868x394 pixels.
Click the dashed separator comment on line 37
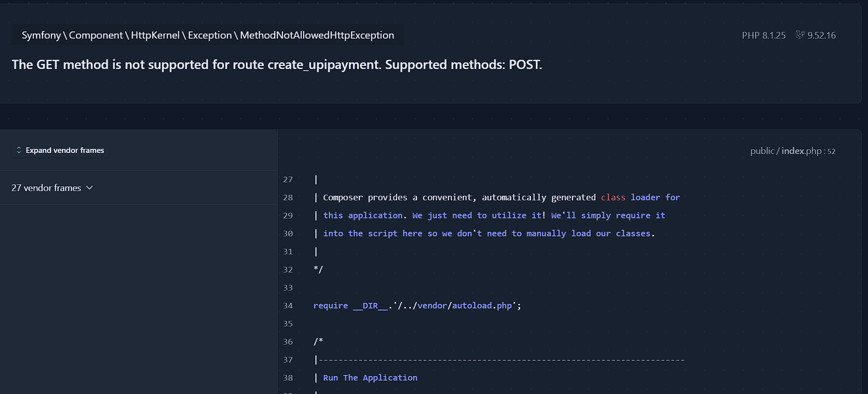[x=500, y=359]
